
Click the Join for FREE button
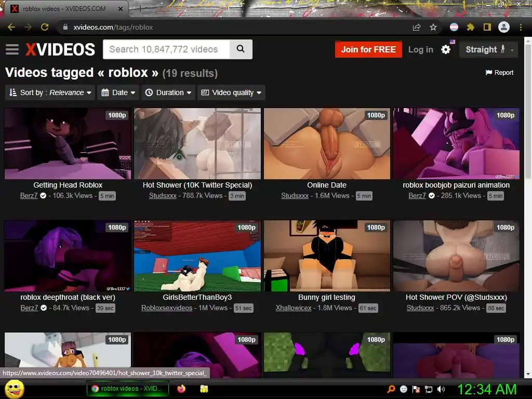(368, 49)
